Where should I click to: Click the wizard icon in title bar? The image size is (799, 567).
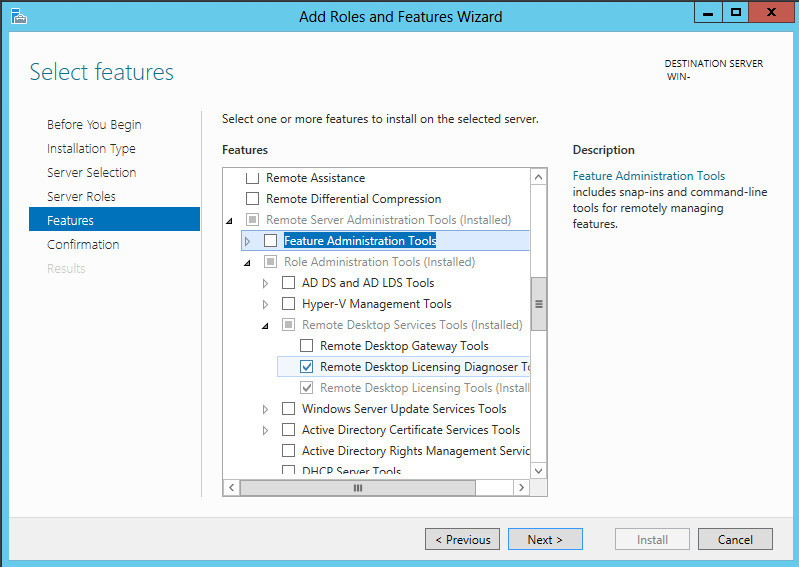pyautogui.click(x=18, y=16)
